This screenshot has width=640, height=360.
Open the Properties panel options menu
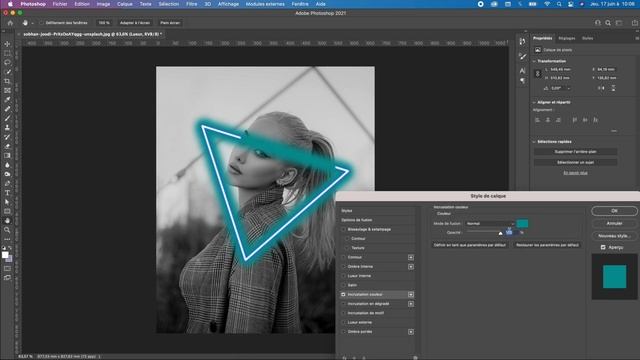(x=637, y=38)
